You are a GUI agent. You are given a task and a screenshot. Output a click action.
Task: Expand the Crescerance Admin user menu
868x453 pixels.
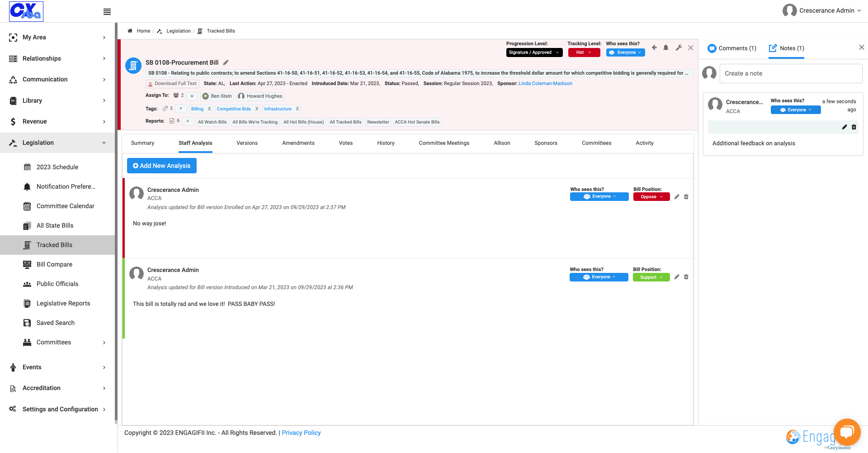coord(822,10)
